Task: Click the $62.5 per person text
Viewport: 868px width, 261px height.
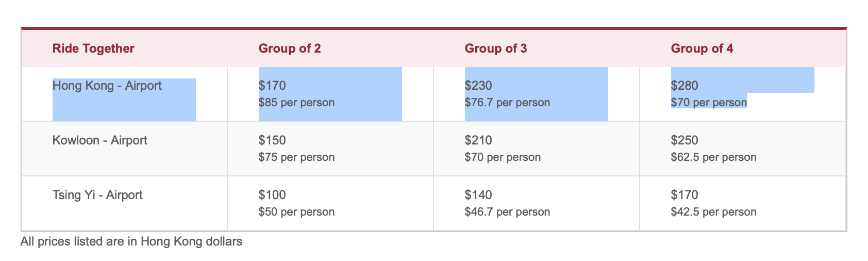Action: pyautogui.click(x=713, y=157)
